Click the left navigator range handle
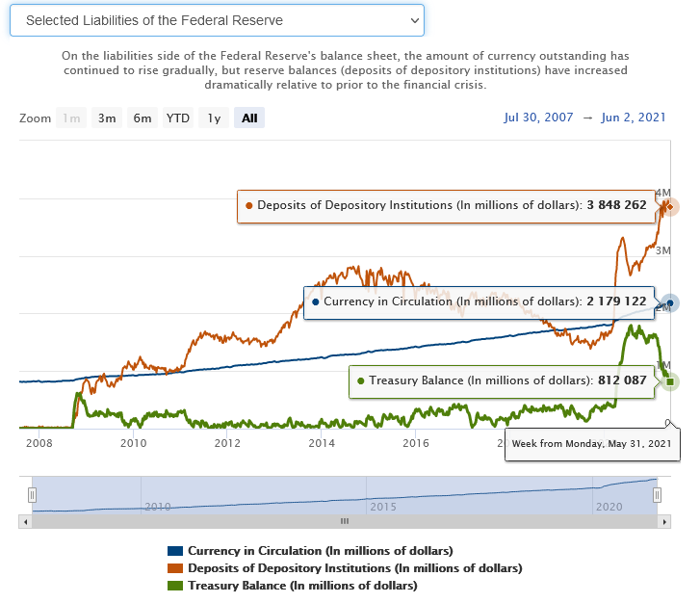This screenshot has width=700, height=603. [32, 495]
